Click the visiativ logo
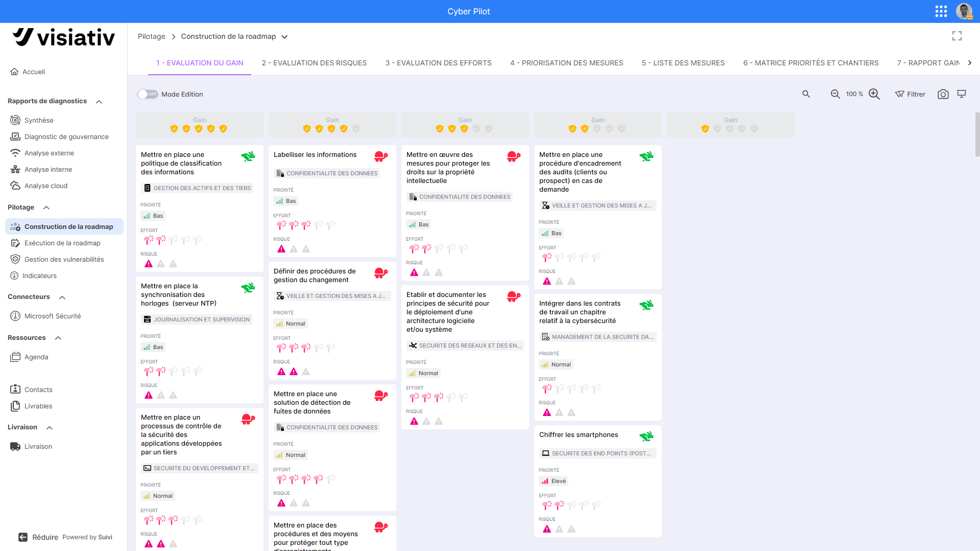 [64, 37]
